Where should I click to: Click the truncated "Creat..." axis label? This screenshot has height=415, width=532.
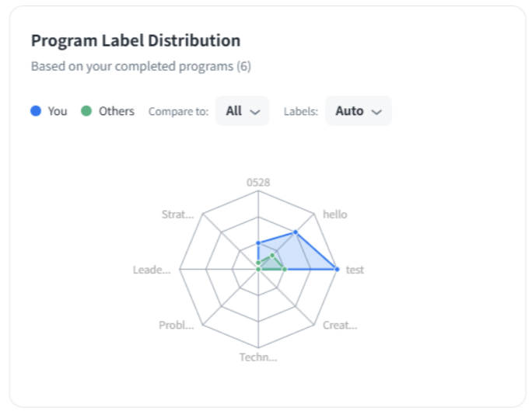pos(340,325)
